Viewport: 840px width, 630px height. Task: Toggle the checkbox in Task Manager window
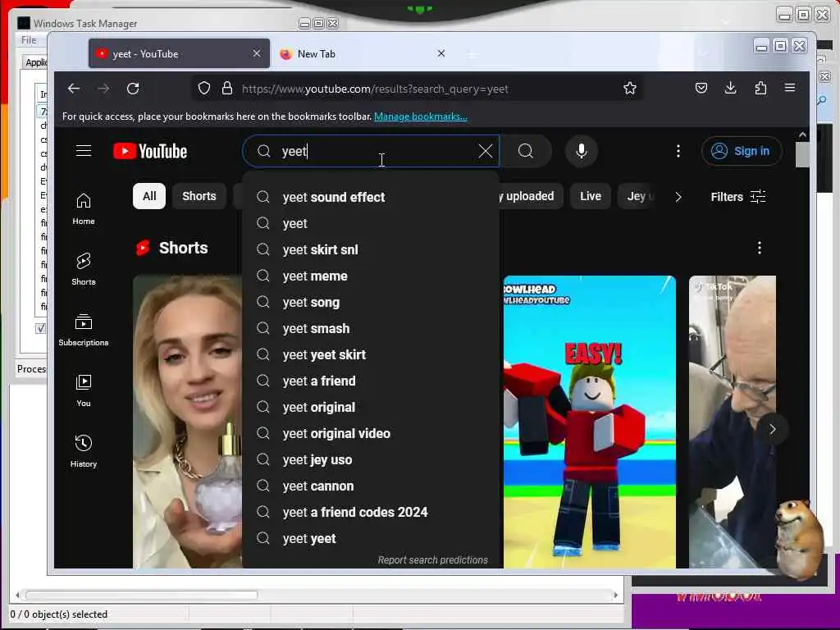(x=40, y=328)
